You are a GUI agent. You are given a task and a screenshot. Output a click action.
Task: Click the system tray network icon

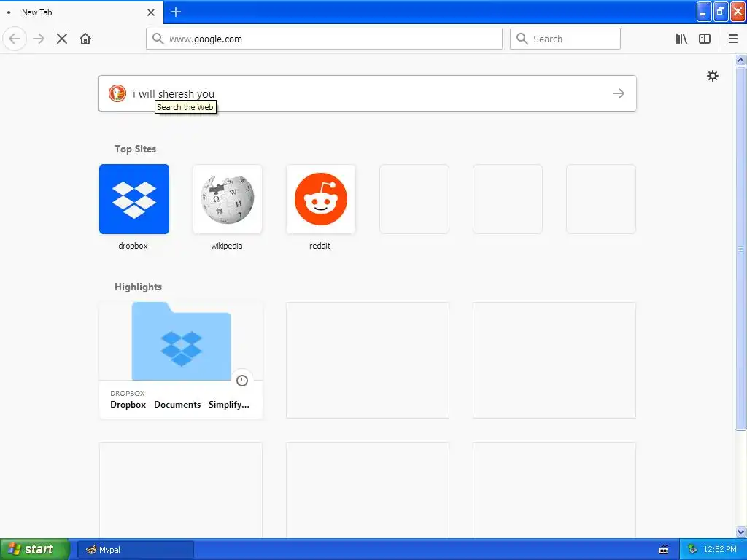coord(692,550)
